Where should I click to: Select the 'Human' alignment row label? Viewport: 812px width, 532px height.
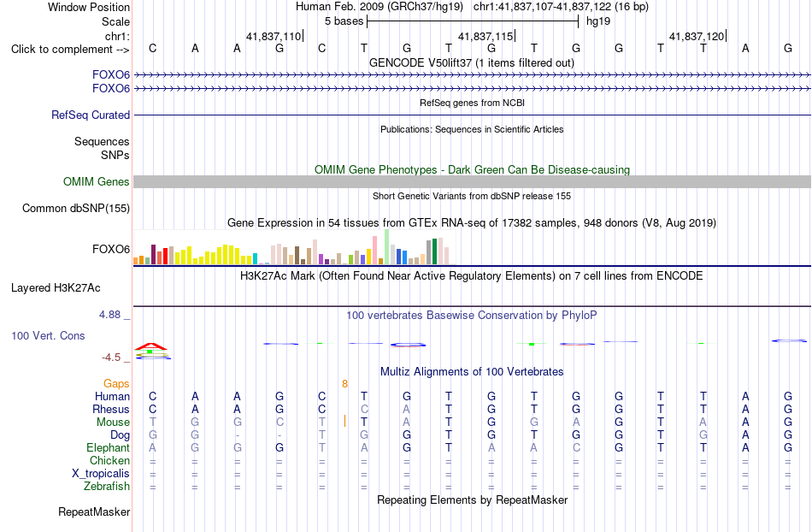click(x=112, y=396)
